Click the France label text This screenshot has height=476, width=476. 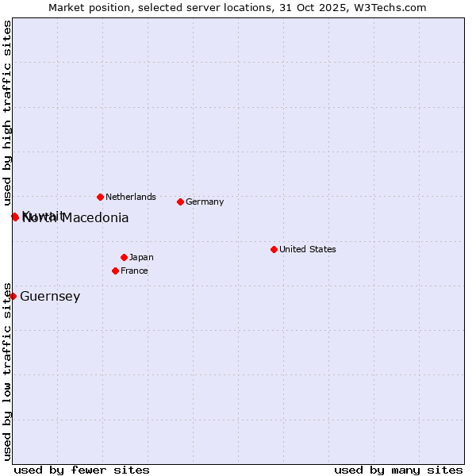click(134, 271)
